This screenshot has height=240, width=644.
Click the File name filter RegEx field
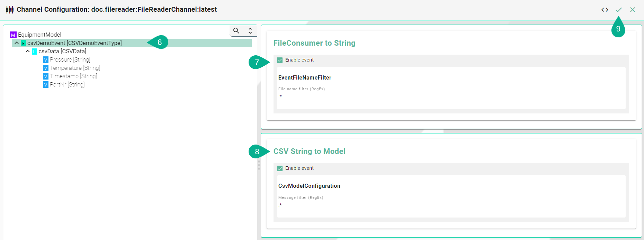pyautogui.click(x=451, y=97)
